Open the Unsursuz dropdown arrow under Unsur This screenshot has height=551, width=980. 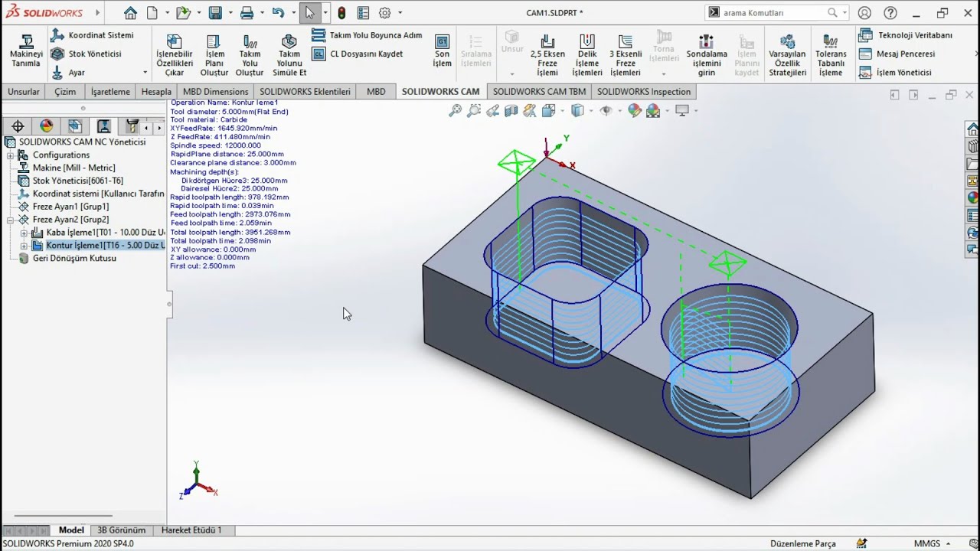pos(512,74)
